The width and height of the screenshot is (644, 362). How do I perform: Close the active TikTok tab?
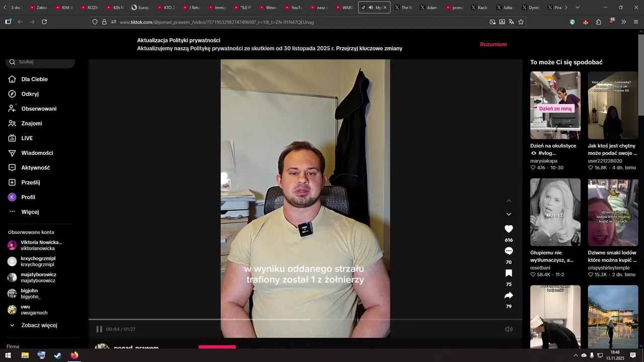click(385, 8)
